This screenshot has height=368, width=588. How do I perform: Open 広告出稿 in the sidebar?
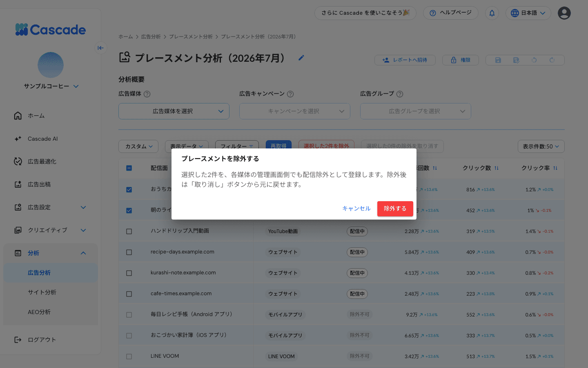click(x=51, y=184)
